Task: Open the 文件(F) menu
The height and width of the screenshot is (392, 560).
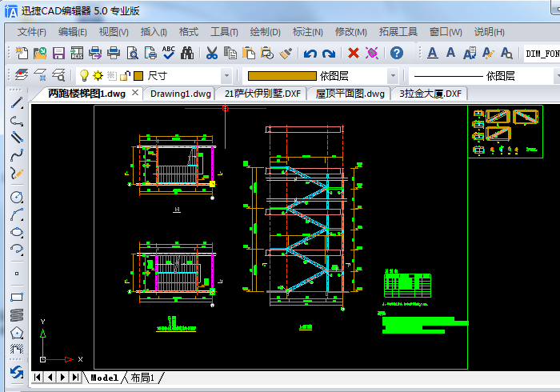Action: pyautogui.click(x=32, y=32)
